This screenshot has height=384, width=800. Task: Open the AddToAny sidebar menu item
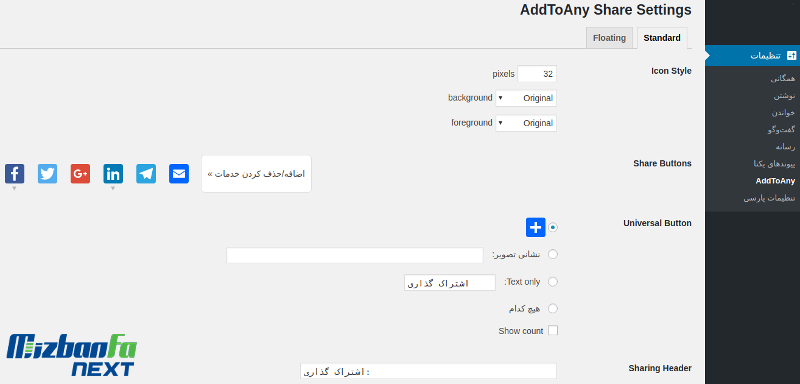(x=775, y=181)
